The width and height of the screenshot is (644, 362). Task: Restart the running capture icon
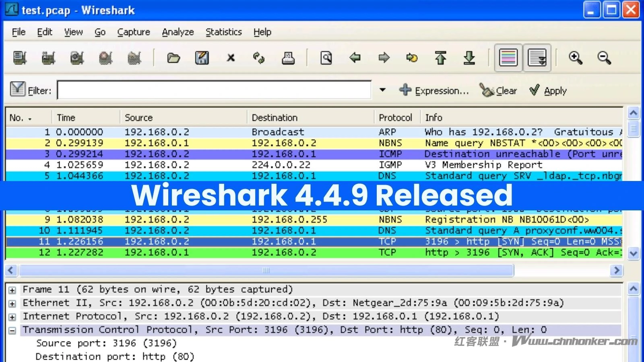pos(134,58)
